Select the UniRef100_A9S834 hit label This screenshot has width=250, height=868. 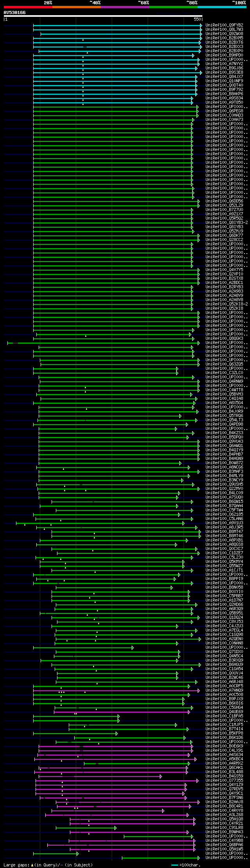coord(224,98)
